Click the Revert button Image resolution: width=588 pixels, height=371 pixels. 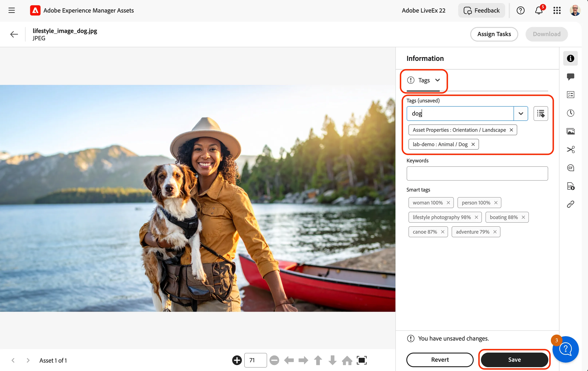coord(440,360)
